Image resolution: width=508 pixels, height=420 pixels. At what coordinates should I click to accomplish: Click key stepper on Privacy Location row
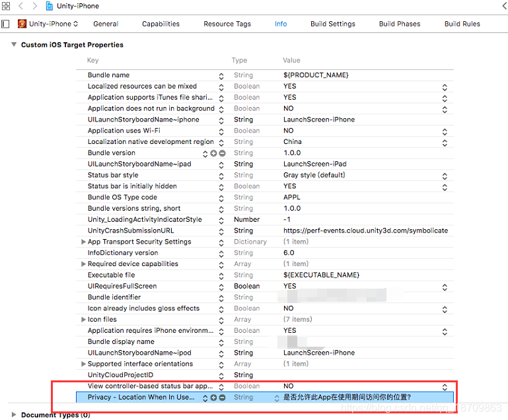pos(205,398)
